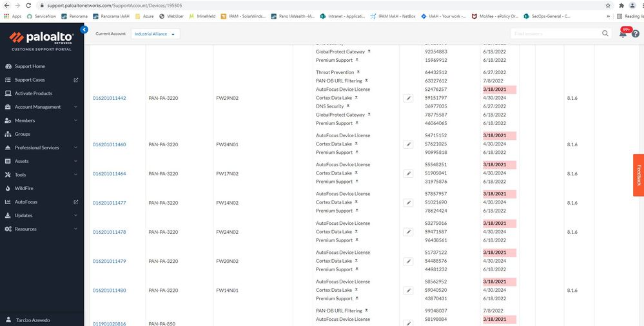Collapse the sidebar with the blue chevron button
This screenshot has height=326, width=644.
(x=84, y=30)
